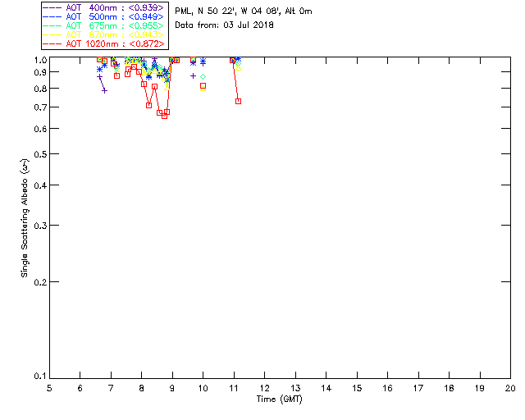This screenshot has height=420, width=525.
Task: Click the x-axis tick label 11
Action: click(x=234, y=388)
